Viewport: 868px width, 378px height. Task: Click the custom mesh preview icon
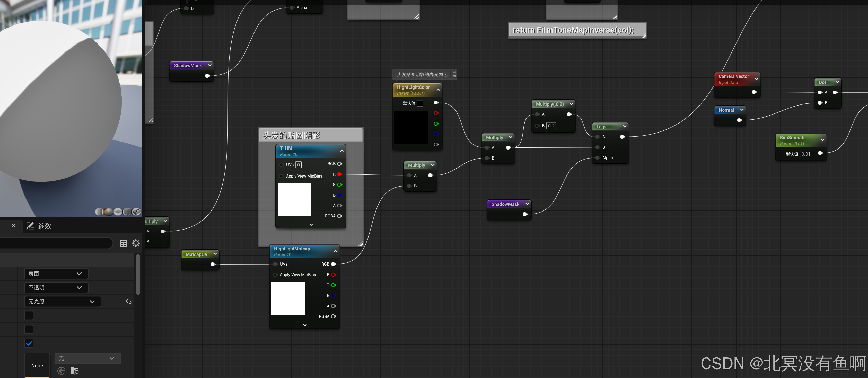[136, 212]
